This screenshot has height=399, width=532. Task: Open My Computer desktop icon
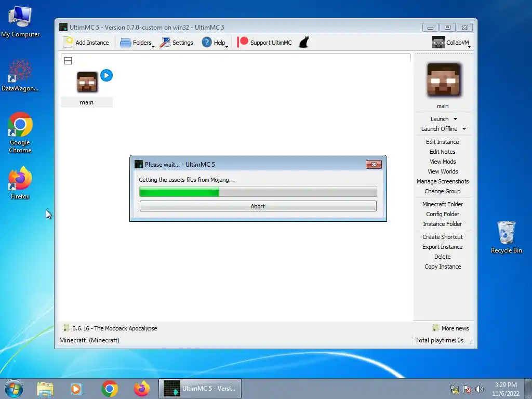click(20, 22)
